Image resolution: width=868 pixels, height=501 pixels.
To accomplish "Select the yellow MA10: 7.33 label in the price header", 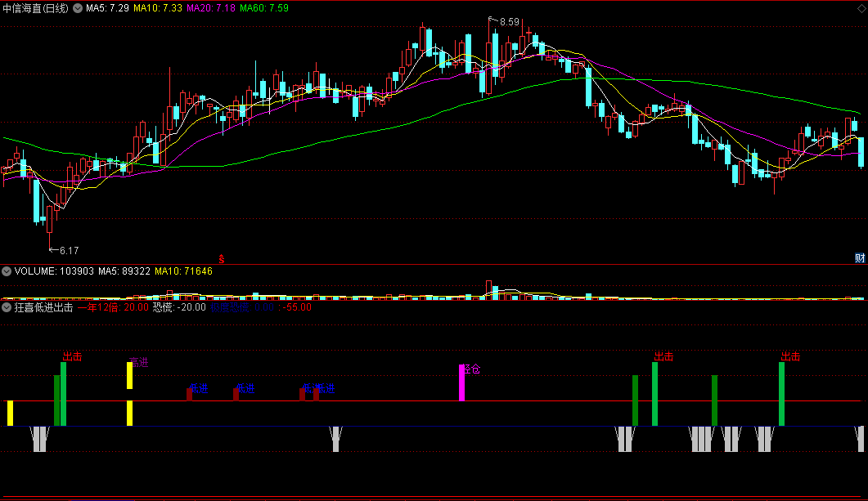I will point(158,8).
